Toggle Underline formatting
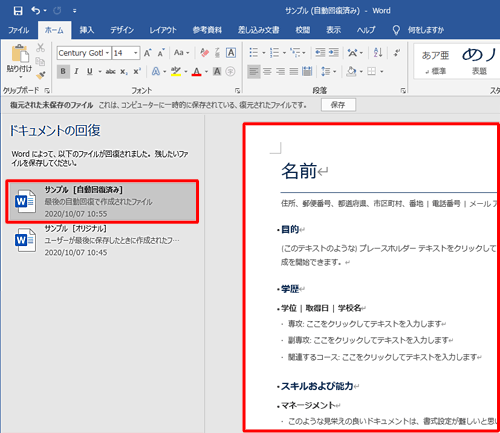This screenshot has height=433, width=500. click(x=89, y=71)
